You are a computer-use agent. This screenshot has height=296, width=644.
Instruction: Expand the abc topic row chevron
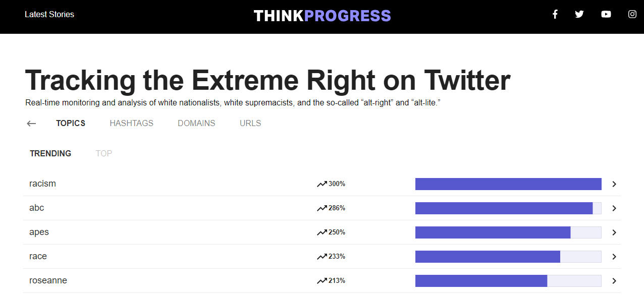point(614,208)
